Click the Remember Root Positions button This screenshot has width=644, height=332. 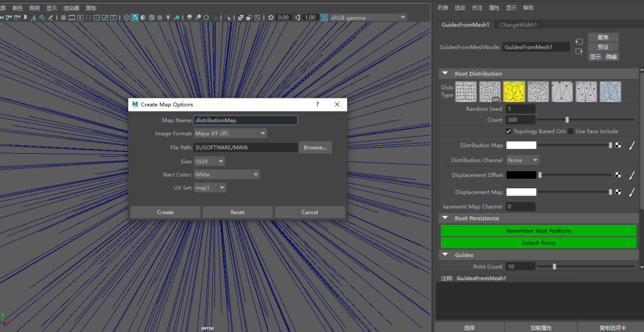pos(538,231)
